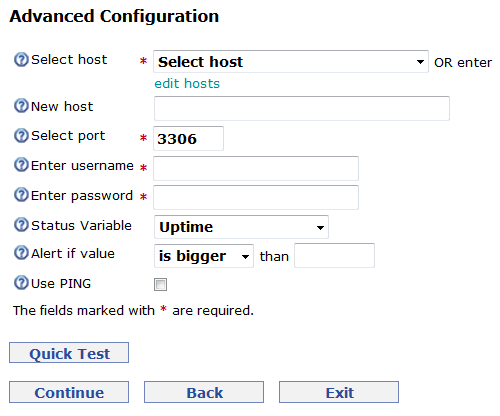Viewport: 500px width, 416px height.
Task: Open the Select host dropdown
Action: coord(291,62)
